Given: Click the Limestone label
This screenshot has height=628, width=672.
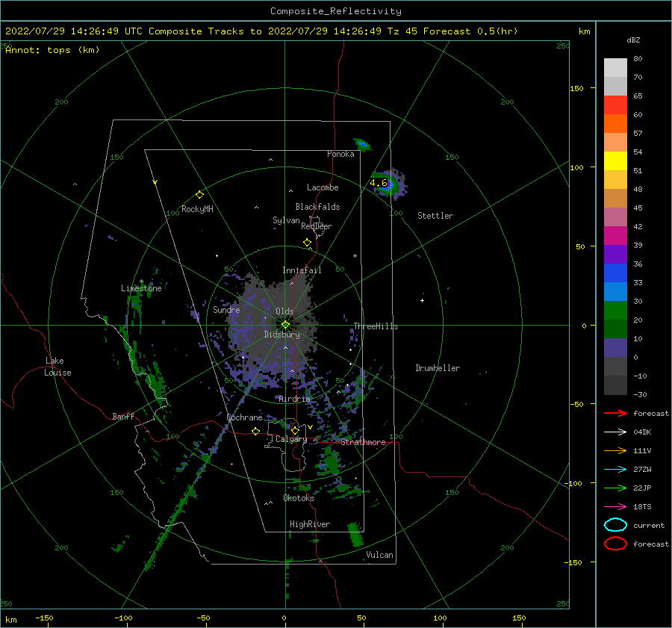Looking at the screenshot, I should click(141, 288).
